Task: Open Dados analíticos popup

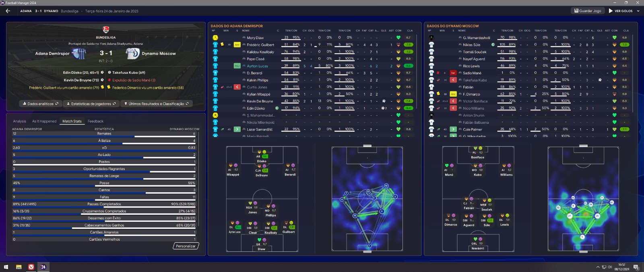Action: (x=41, y=104)
